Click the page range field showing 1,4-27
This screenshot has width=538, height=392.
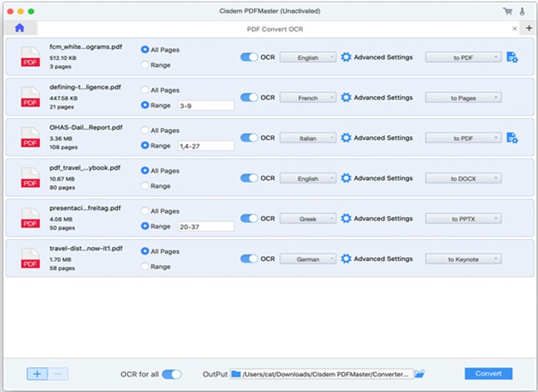(x=204, y=145)
